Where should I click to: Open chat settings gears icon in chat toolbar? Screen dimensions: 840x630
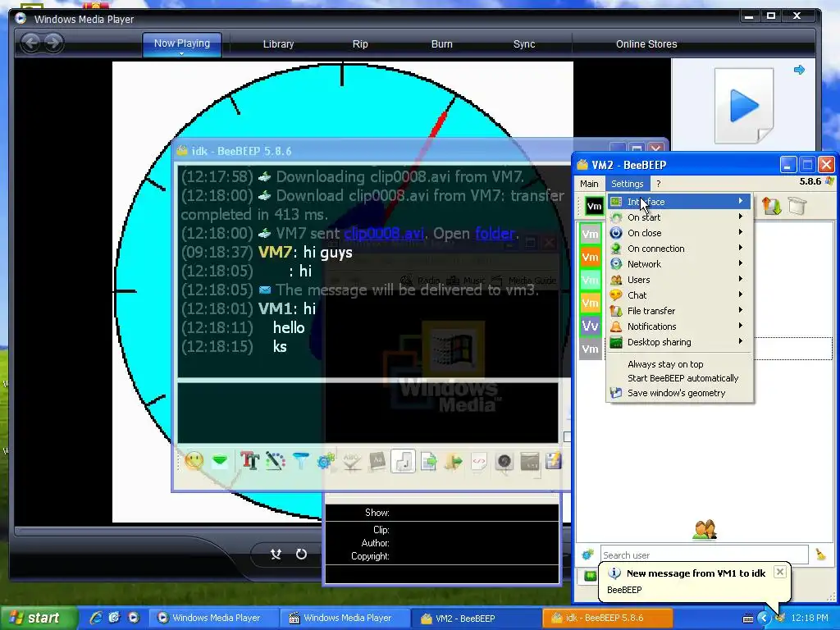click(326, 461)
